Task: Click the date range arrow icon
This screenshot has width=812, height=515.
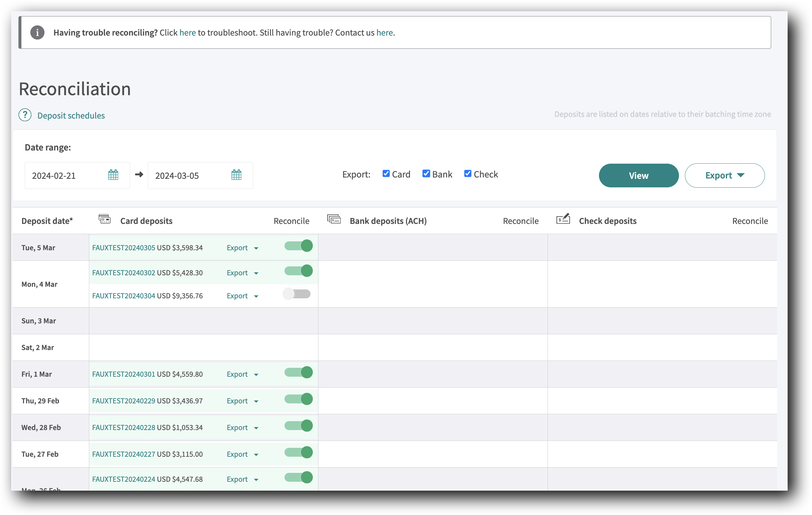Action: click(139, 175)
